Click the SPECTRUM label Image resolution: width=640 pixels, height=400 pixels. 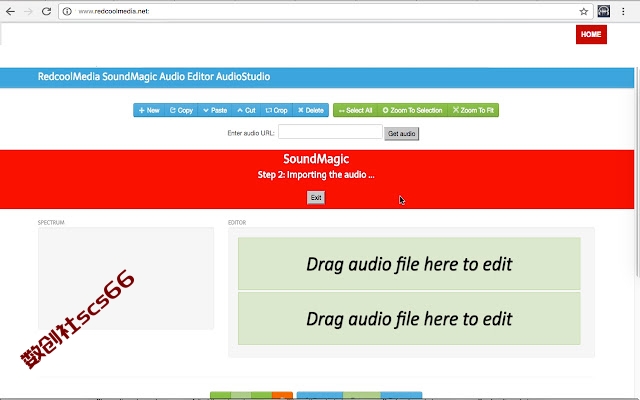51,222
